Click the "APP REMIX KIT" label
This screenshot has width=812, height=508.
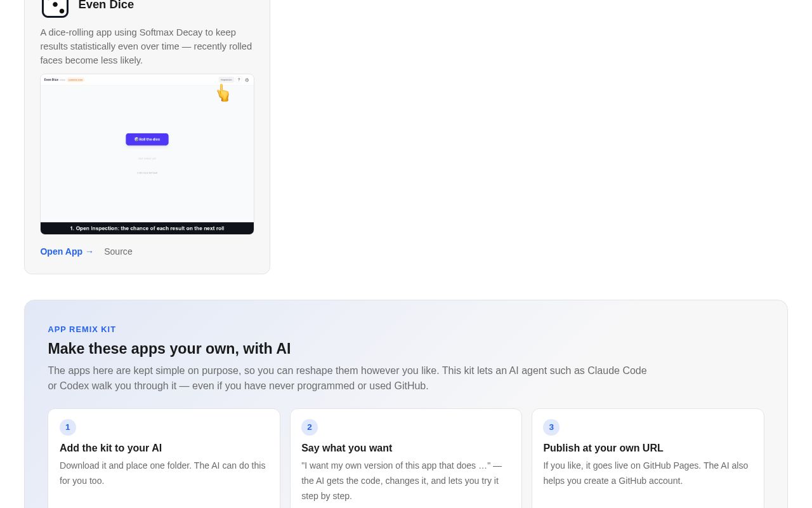[82, 329]
